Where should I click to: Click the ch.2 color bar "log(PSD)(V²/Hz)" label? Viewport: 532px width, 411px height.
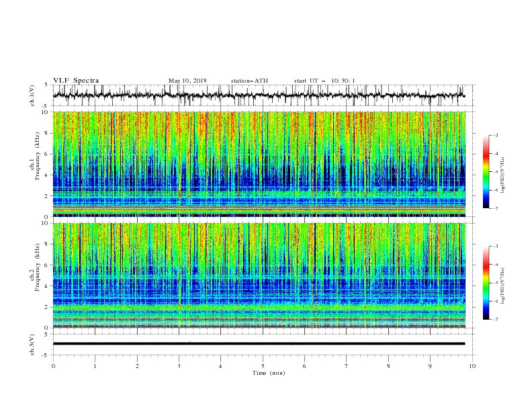(502, 286)
